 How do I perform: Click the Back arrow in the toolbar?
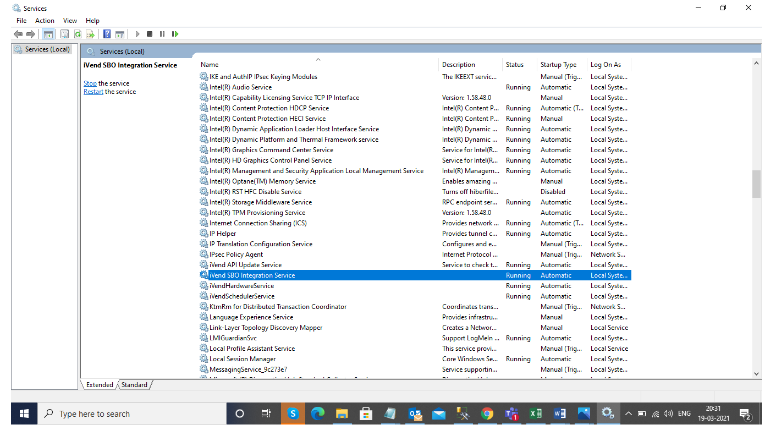(x=18, y=34)
